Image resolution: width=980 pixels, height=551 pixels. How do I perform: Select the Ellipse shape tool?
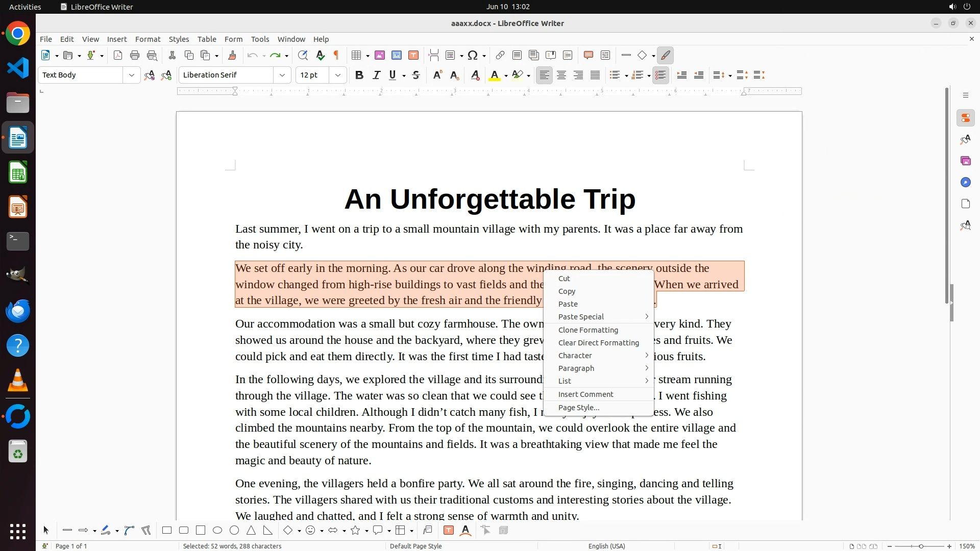[x=217, y=531]
